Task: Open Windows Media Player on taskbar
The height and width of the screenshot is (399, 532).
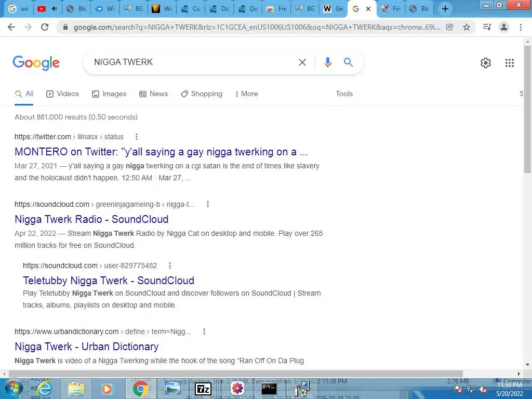Action: pyautogui.click(x=107, y=389)
